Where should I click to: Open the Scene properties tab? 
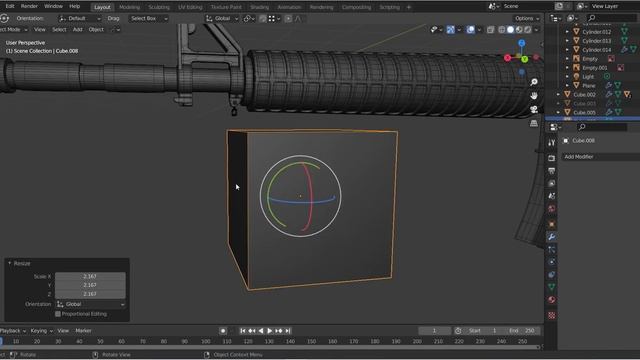551,196
